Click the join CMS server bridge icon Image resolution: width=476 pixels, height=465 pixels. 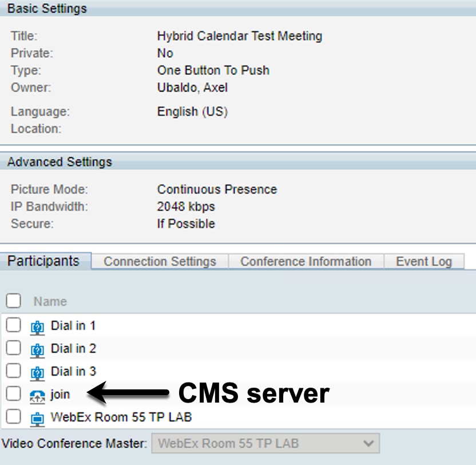(37, 396)
